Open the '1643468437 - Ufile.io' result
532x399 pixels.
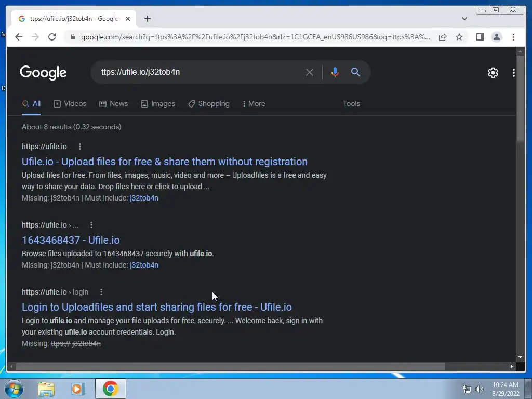[x=71, y=240]
